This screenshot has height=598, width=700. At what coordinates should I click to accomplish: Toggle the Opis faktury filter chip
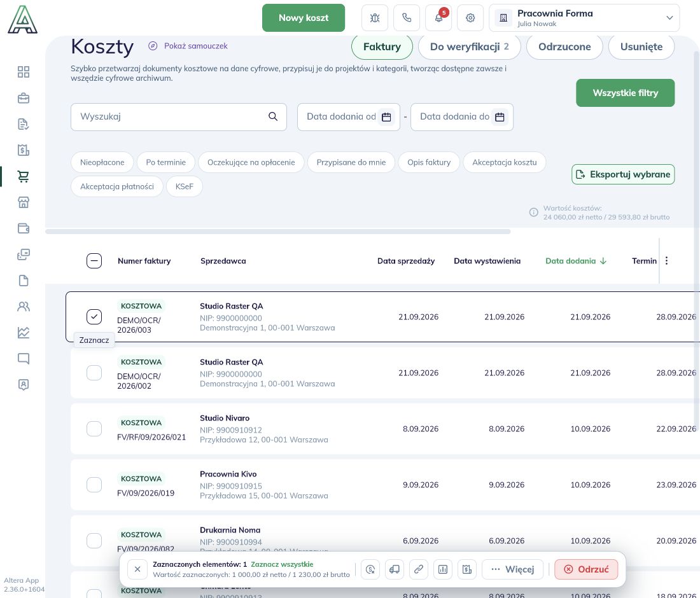(429, 162)
